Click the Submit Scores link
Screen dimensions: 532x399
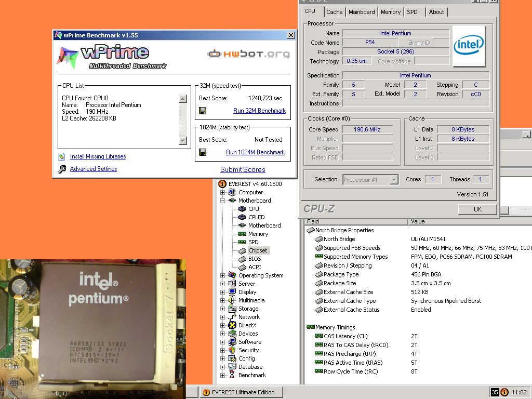[243, 170]
